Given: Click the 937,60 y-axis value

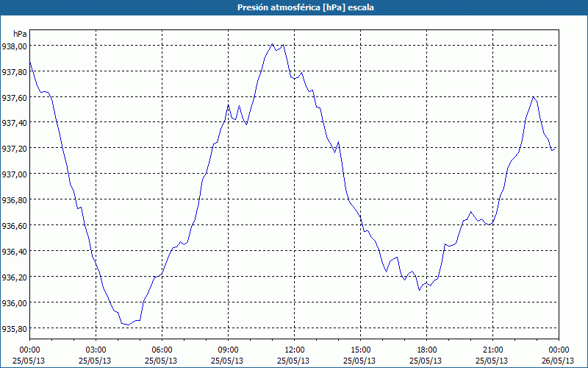Looking at the screenshot, I should pos(14,98).
